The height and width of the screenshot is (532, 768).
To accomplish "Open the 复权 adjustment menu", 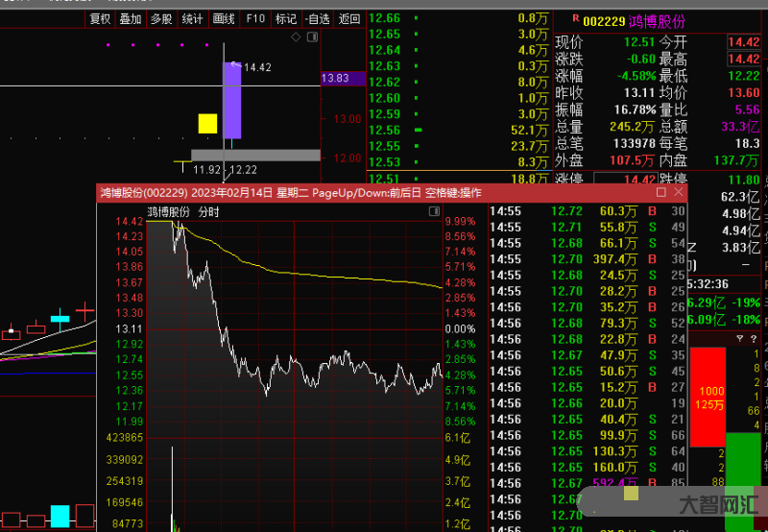I will point(99,18).
